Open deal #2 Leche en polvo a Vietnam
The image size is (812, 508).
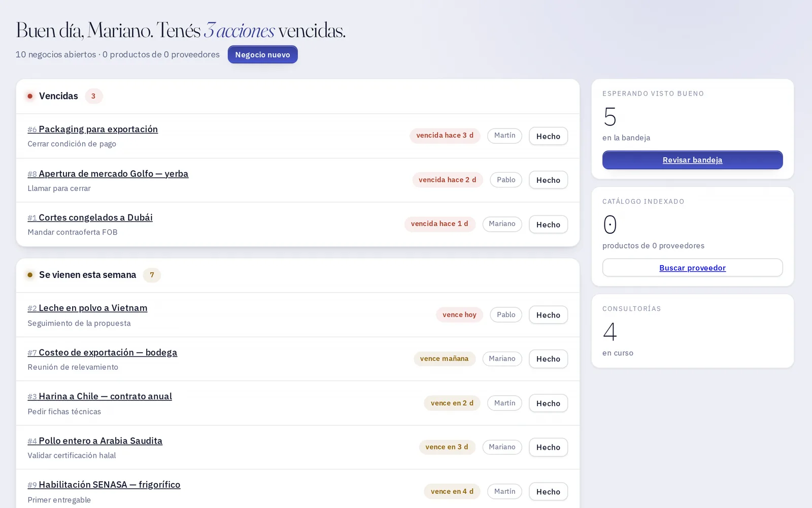87,308
